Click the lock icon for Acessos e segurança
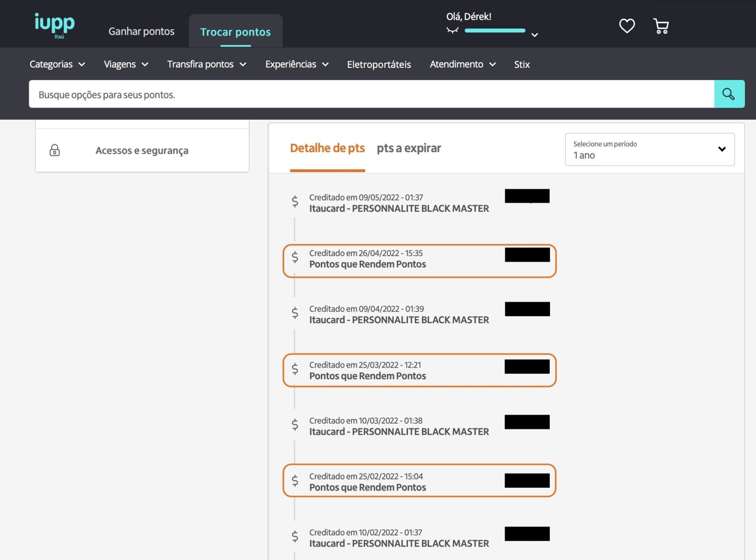This screenshot has width=756, height=560. tap(55, 150)
